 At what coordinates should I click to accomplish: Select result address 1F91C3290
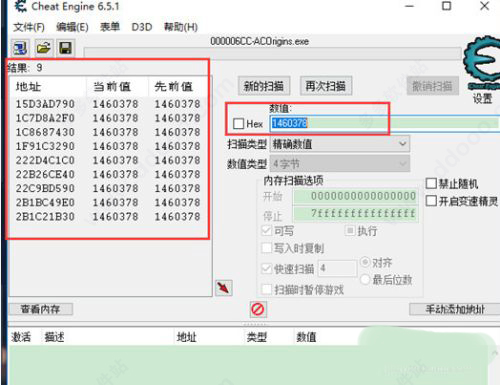coord(45,146)
